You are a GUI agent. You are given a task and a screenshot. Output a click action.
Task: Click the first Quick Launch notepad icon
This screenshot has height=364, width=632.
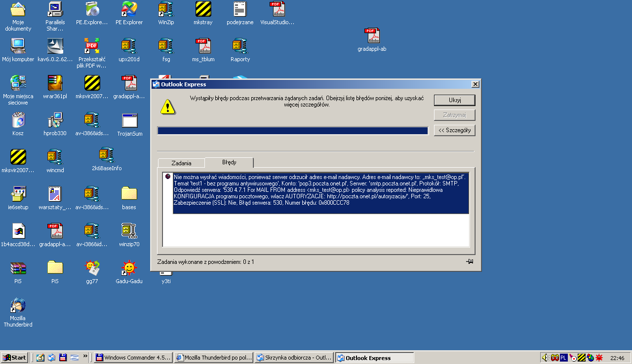pyautogui.click(x=40, y=358)
